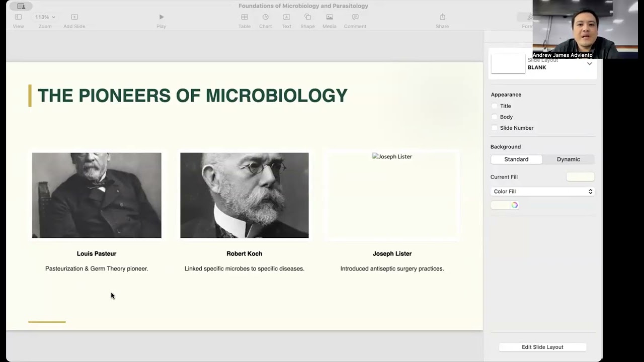The width and height of the screenshot is (644, 362).
Task: Open the View options icon in toolbar
Action: click(x=18, y=17)
